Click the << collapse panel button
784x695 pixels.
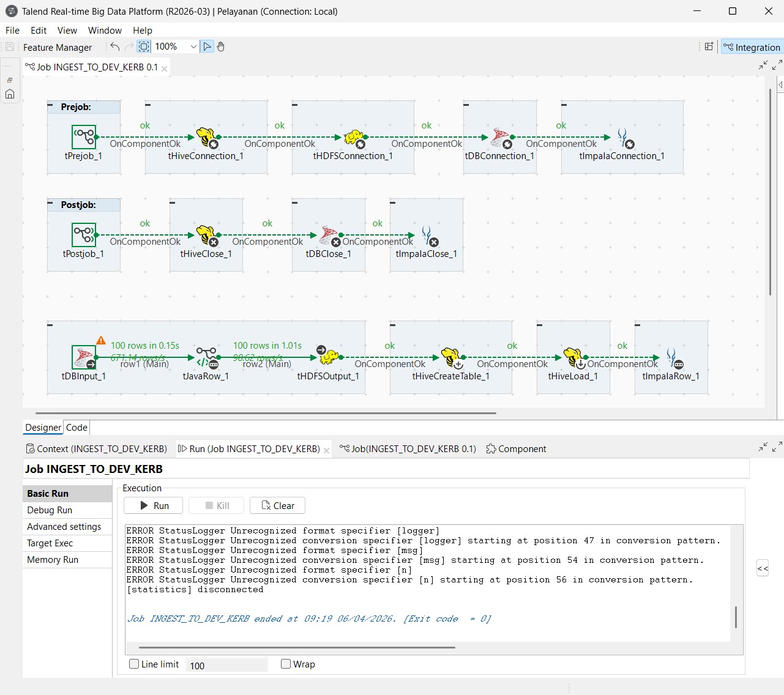[x=763, y=568]
